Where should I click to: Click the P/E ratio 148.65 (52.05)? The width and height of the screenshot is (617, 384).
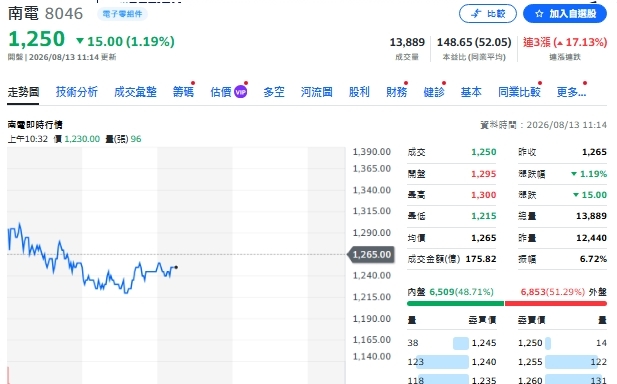474,42
